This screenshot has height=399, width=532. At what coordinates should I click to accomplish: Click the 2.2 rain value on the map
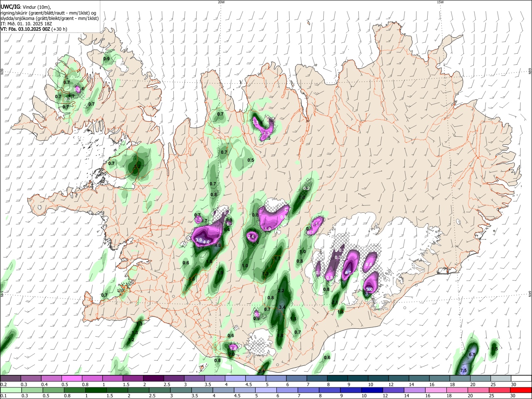pyautogui.click(x=281, y=291)
